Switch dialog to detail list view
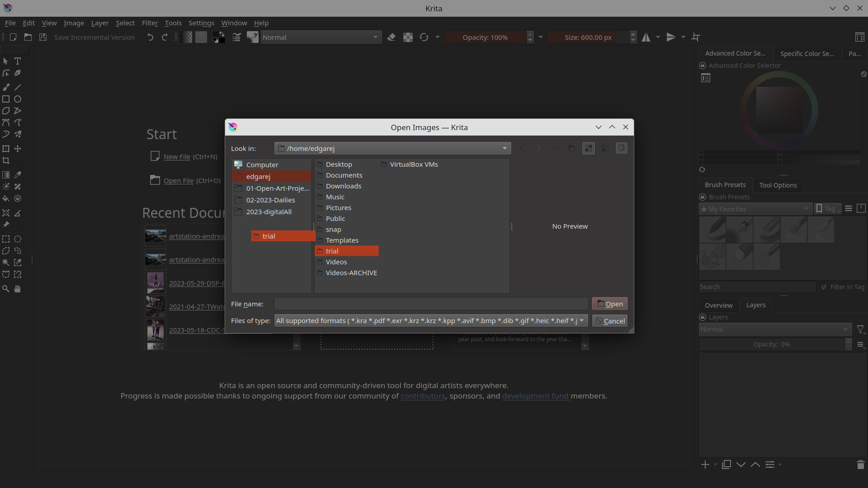Viewport: 868px width, 488px height. click(605, 148)
